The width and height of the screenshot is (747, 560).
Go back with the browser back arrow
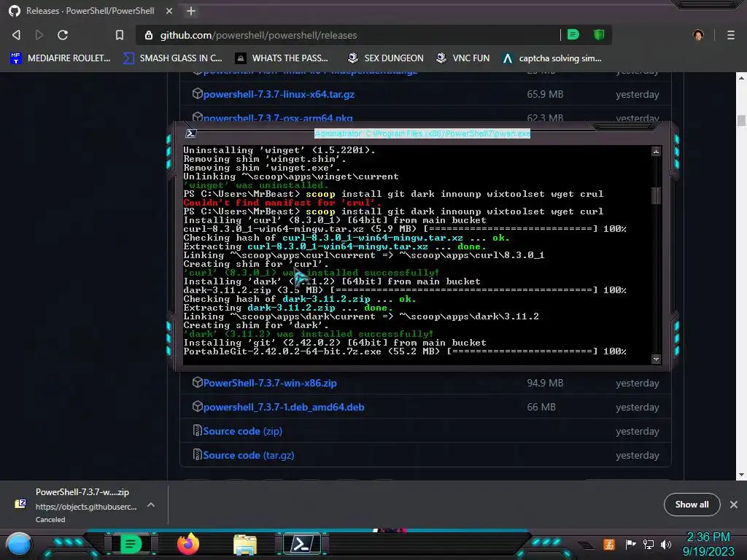point(16,35)
